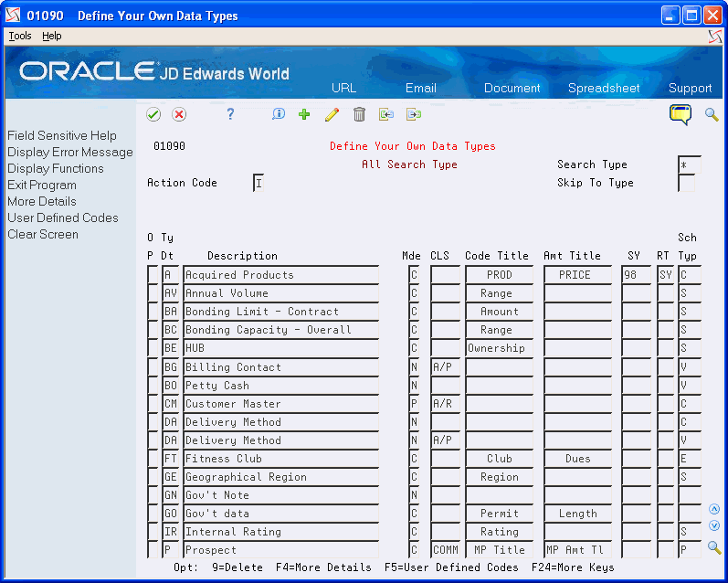The height and width of the screenshot is (583, 728).
Task: Click the COMM class field for Prospect
Action: [x=445, y=550]
